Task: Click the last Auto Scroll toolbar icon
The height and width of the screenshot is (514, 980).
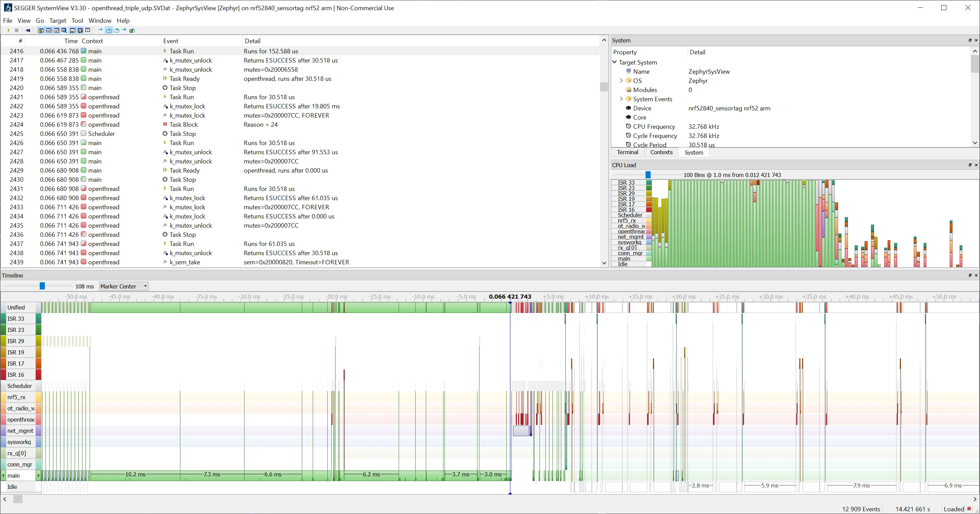Action: (132, 31)
